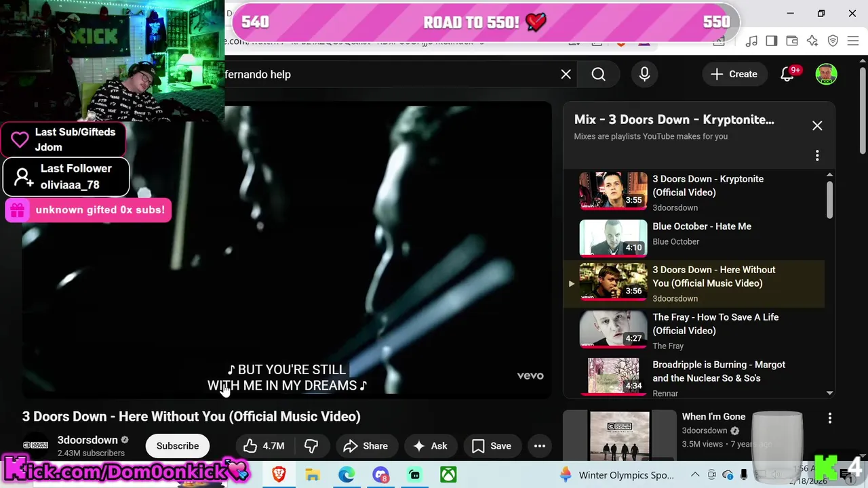
Task: Open Discord taskbar icon with badge
Action: click(x=380, y=474)
